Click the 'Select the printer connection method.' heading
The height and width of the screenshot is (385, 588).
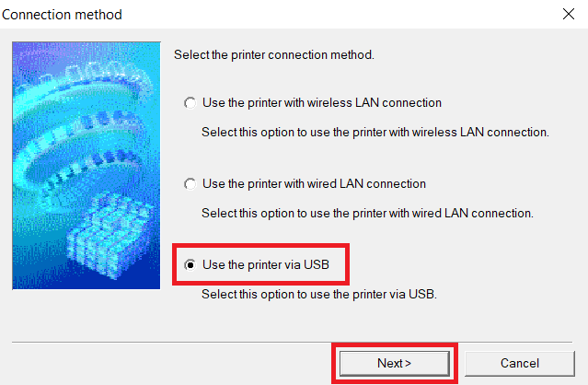click(273, 54)
